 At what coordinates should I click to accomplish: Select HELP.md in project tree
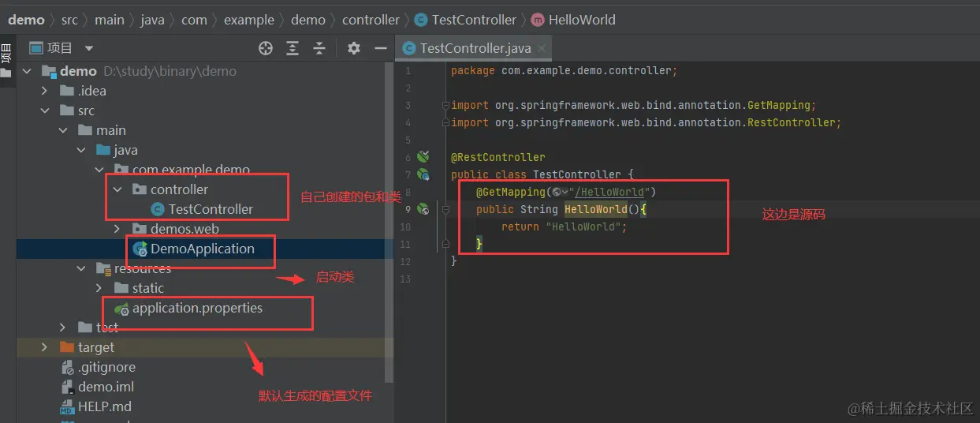pos(105,407)
